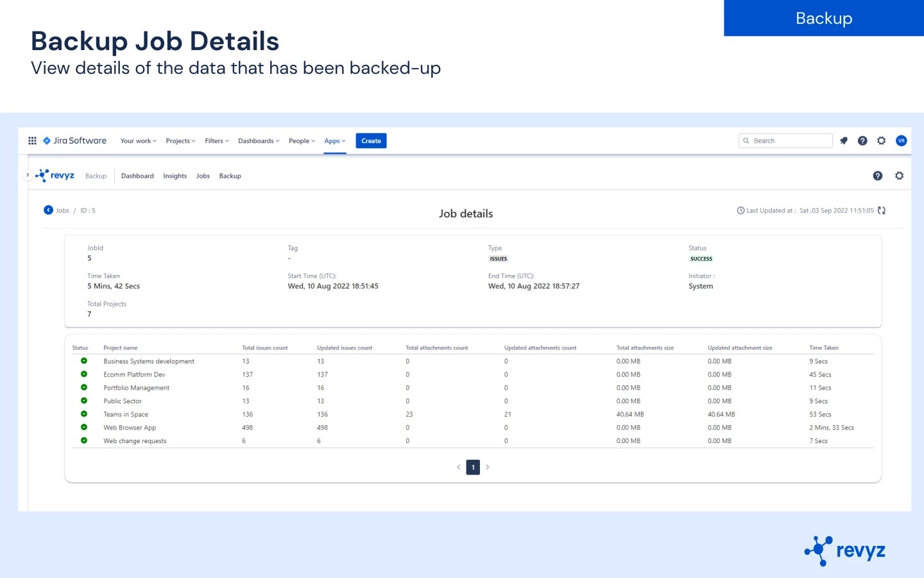Image resolution: width=924 pixels, height=578 pixels.
Task: Switch to revyz Insights tab
Action: [175, 176]
